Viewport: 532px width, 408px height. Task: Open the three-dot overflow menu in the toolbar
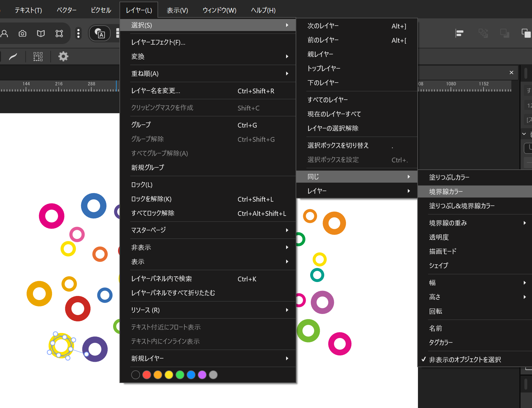78,34
